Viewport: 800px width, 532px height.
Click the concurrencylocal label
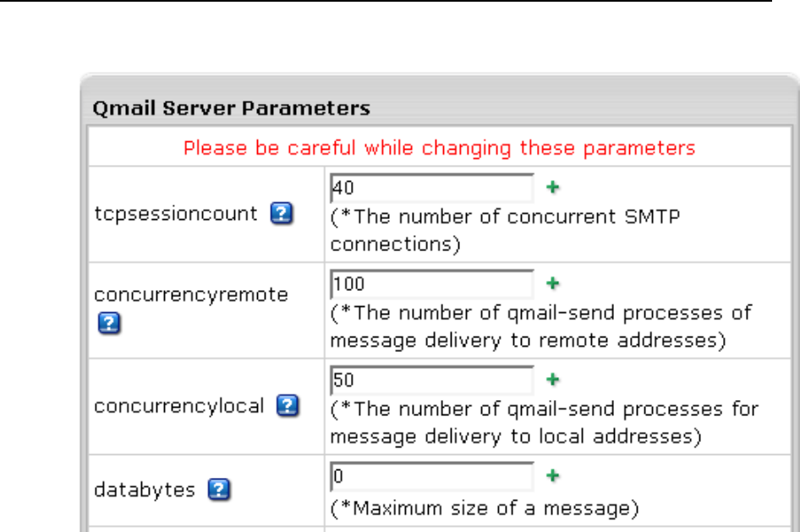tap(179, 406)
